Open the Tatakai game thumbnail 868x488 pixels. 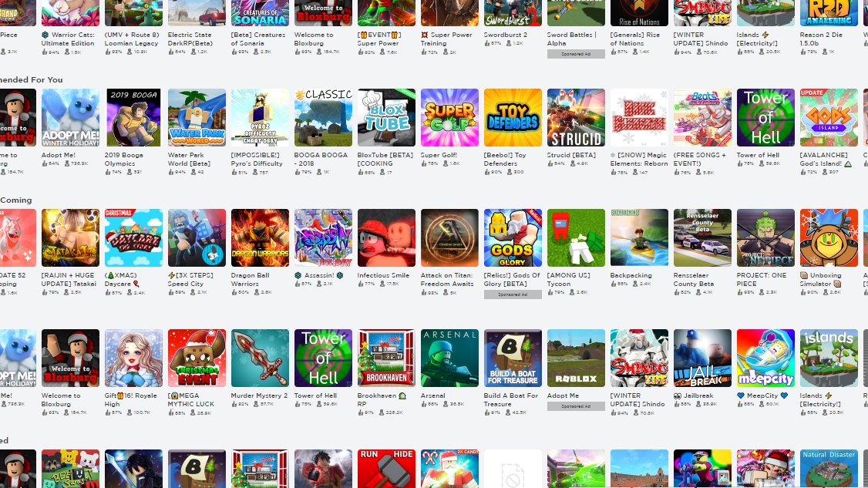click(70, 237)
